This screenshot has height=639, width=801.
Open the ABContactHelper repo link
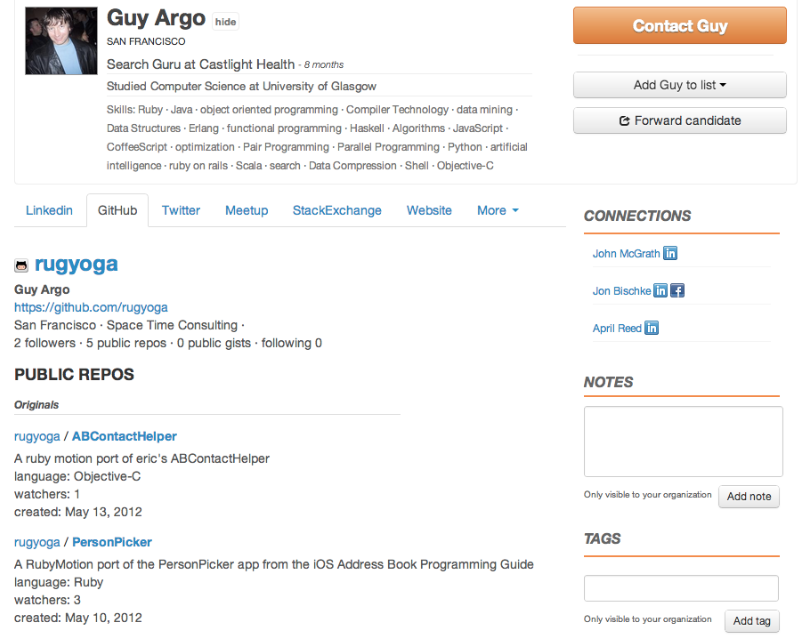click(x=124, y=436)
